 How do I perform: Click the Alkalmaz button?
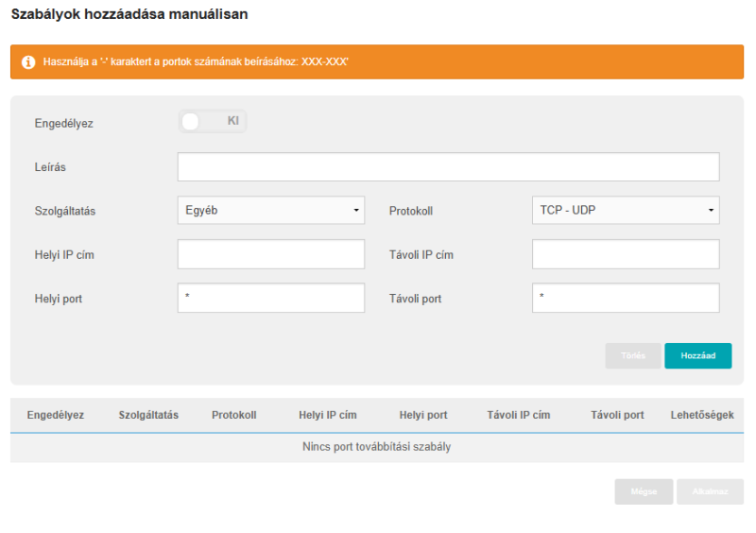[x=710, y=492]
